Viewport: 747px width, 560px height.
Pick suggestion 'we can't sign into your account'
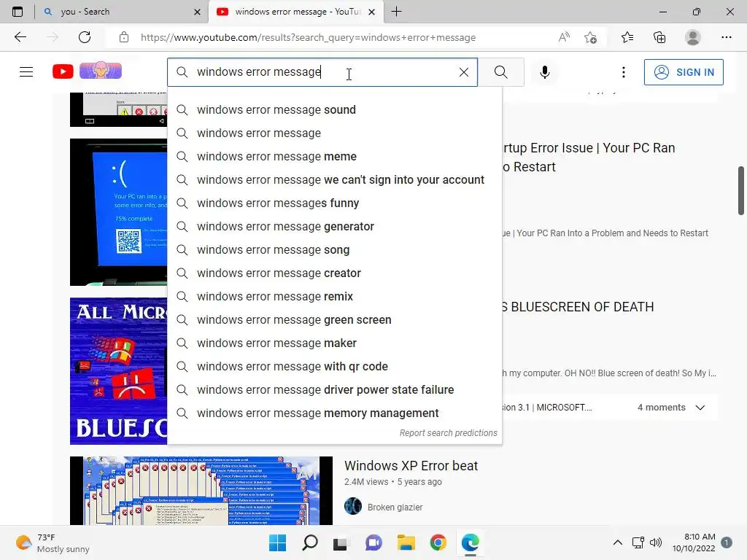[x=334, y=179]
